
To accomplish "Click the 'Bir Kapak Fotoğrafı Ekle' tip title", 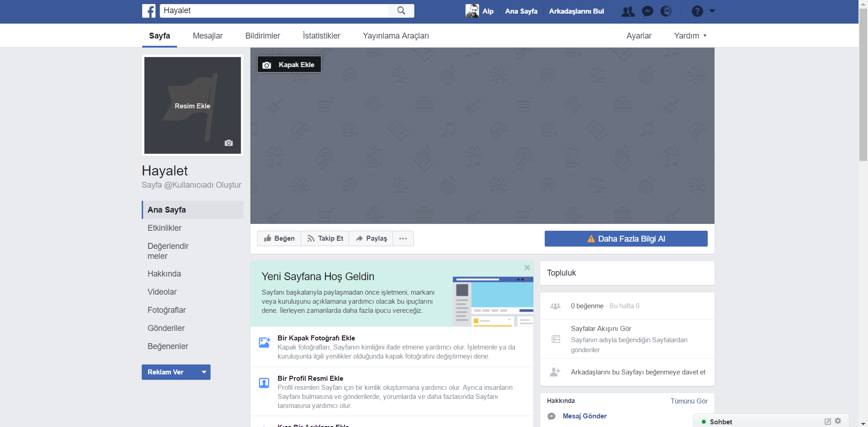I will tap(316, 338).
